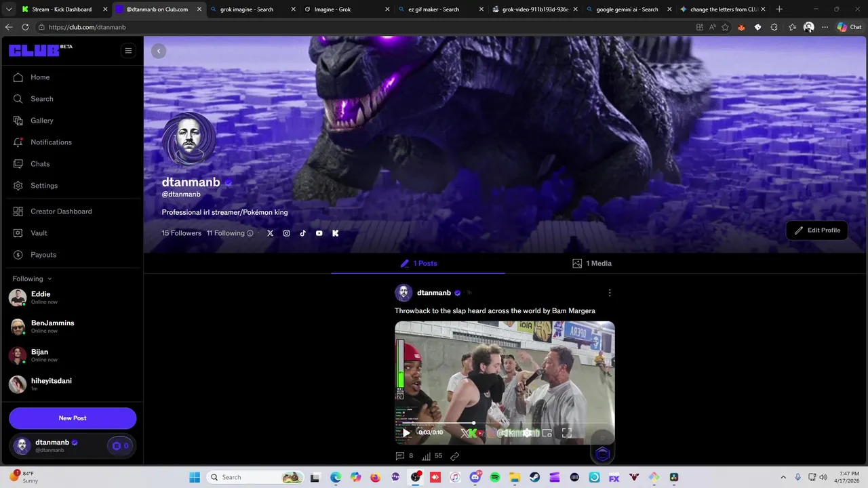Click post author avatar dtanmanb
The height and width of the screenshot is (488, 868).
tap(403, 293)
